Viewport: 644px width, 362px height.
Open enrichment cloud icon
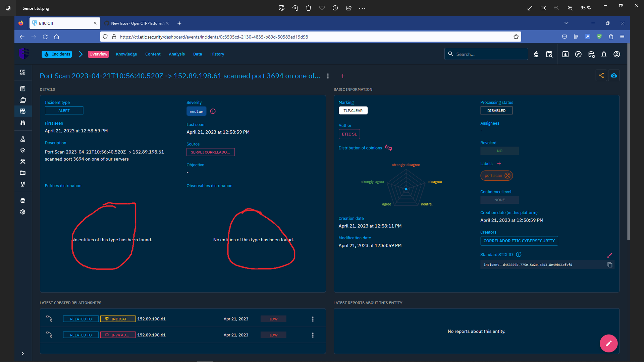(x=614, y=76)
